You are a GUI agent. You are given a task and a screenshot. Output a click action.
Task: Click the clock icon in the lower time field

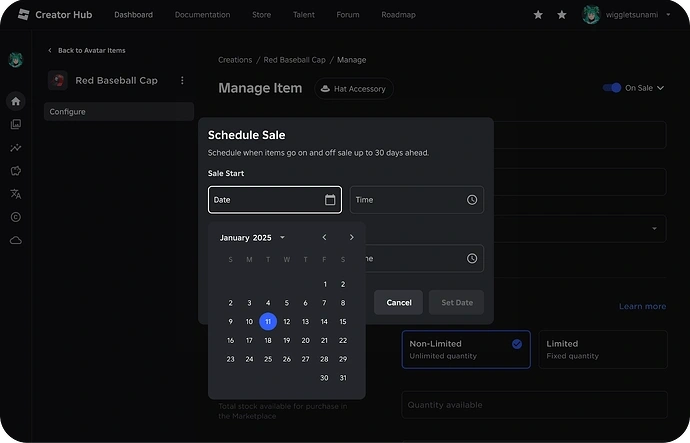click(x=472, y=258)
